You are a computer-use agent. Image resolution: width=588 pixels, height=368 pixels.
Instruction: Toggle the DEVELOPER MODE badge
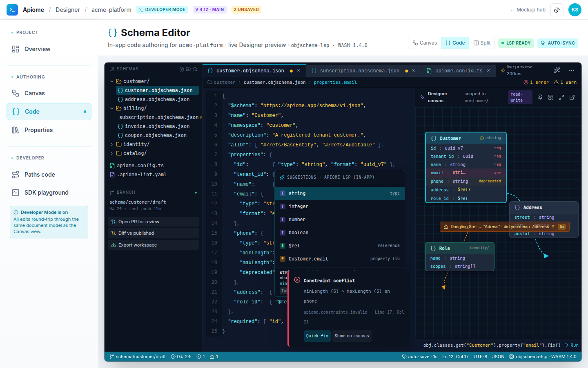pyautogui.click(x=162, y=9)
